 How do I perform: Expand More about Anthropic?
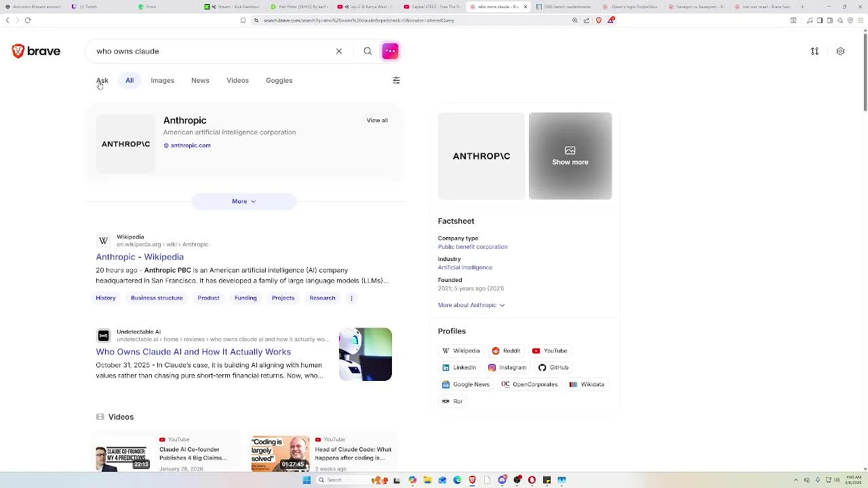point(471,305)
